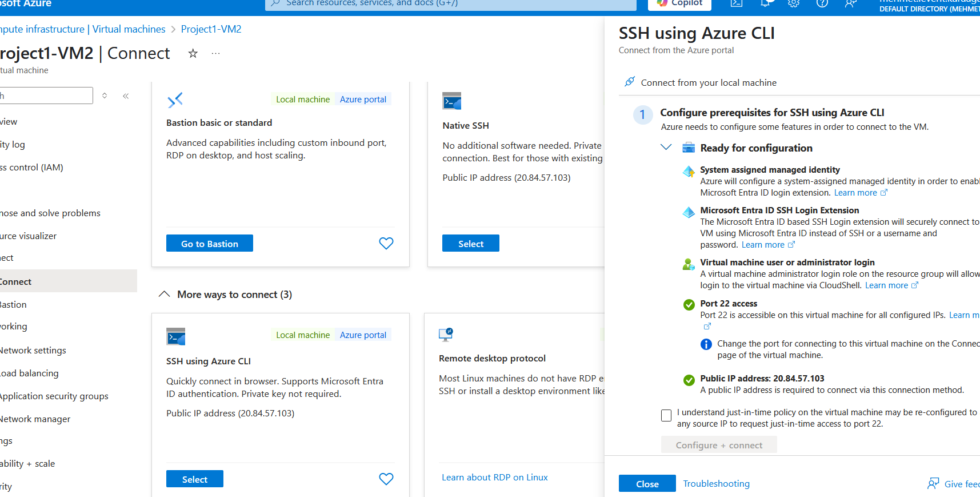Click Go to Bastion button
Screen dimensions: 980x497
pyautogui.click(x=210, y=243)
